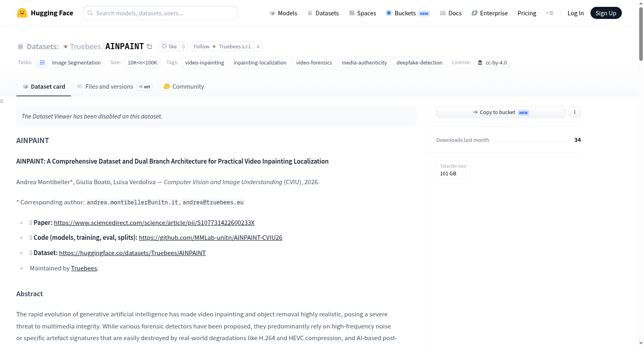Select the Image Segmentation task tag
The width and height of the screenshot is (644, 347).
pyautogui.click(x=70, y=62)
